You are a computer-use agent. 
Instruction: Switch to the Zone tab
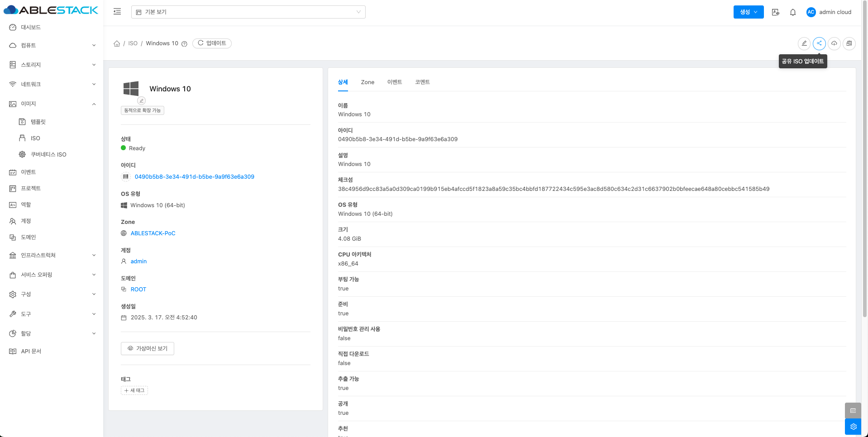pyautogui.click(x=367, y=82)
